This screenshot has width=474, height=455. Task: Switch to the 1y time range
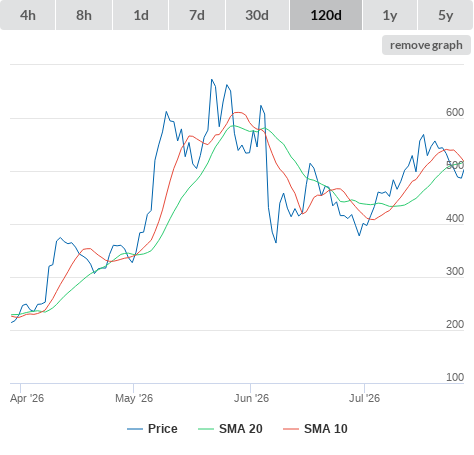click(390, 15)
